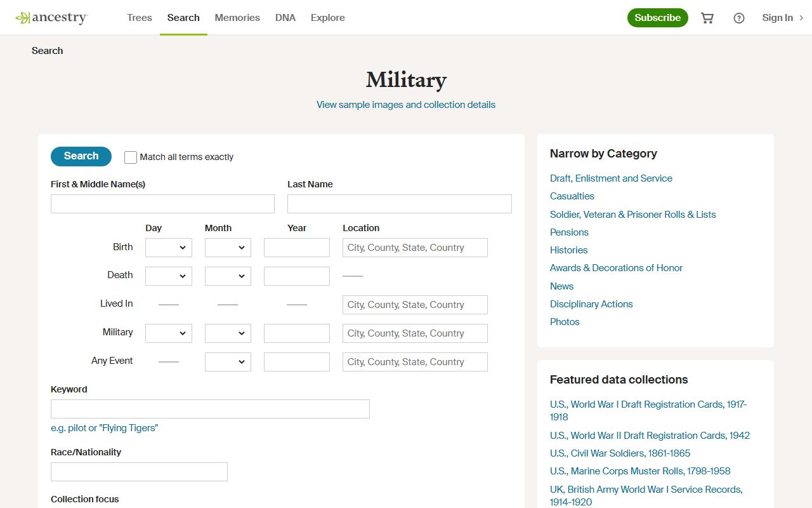Viewport: 812px width, 508px height.
Task: Click the Collection focus label
Action: click(x=85, y=499)
